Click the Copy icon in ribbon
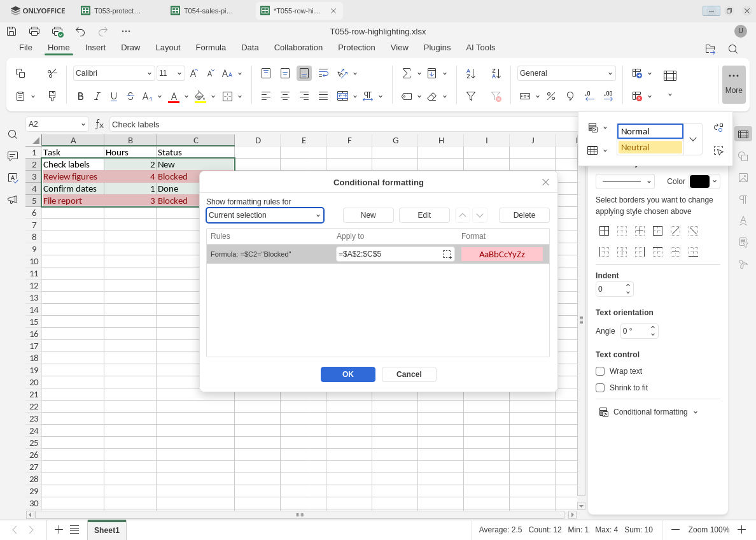756x540 pixels. click(20, 73)
